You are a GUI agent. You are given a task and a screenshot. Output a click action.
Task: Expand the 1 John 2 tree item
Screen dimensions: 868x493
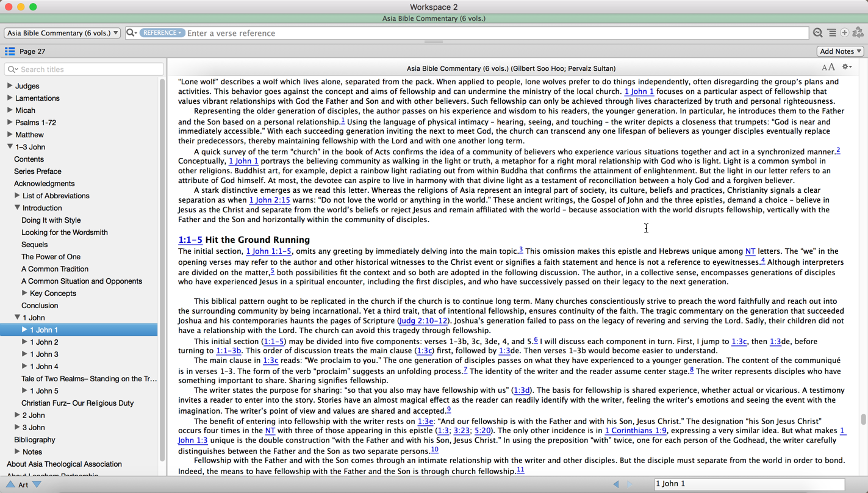24,342
